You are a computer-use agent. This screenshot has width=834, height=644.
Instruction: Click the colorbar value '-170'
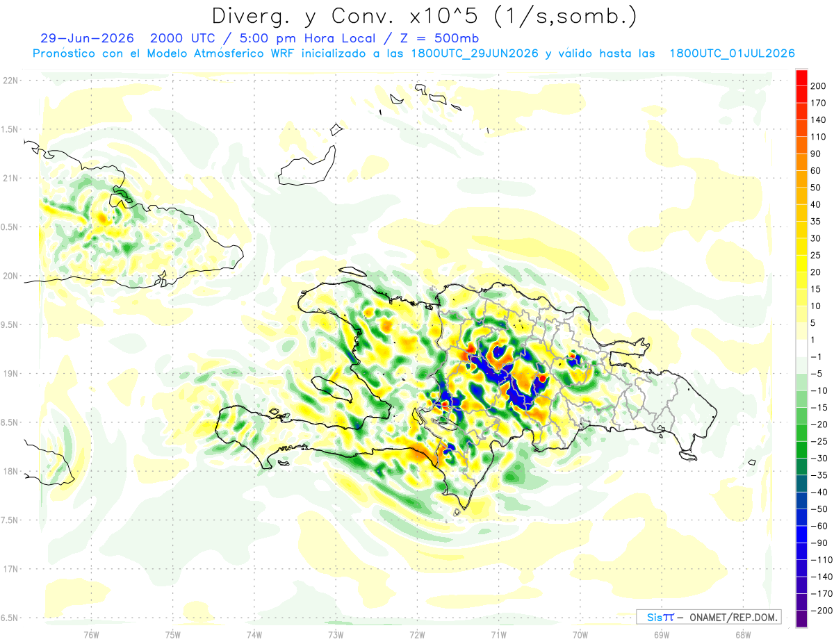pos(822,593)
